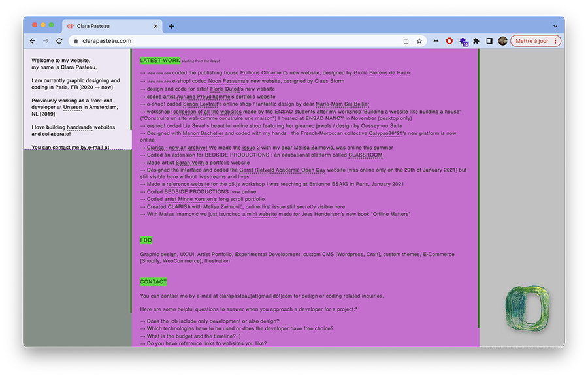
Task: Open visible here without livestreams link
Action: pyautogui.click(x=199, y=177)
